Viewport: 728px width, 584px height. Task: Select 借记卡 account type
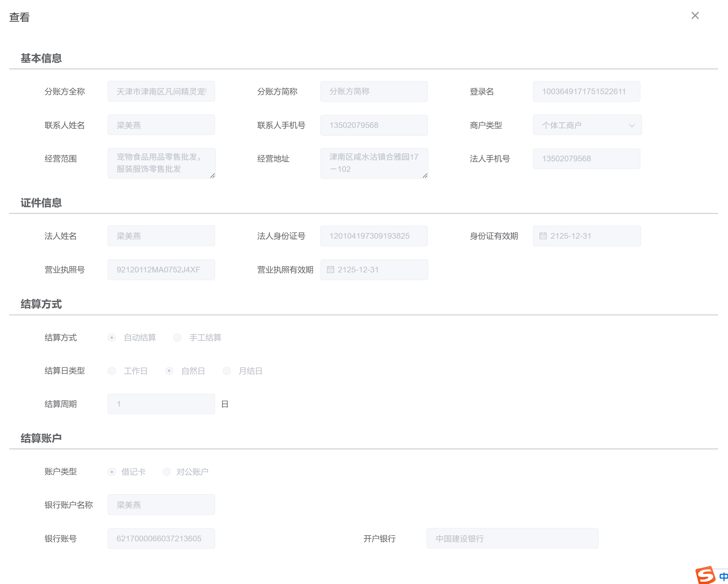(112, 472)
